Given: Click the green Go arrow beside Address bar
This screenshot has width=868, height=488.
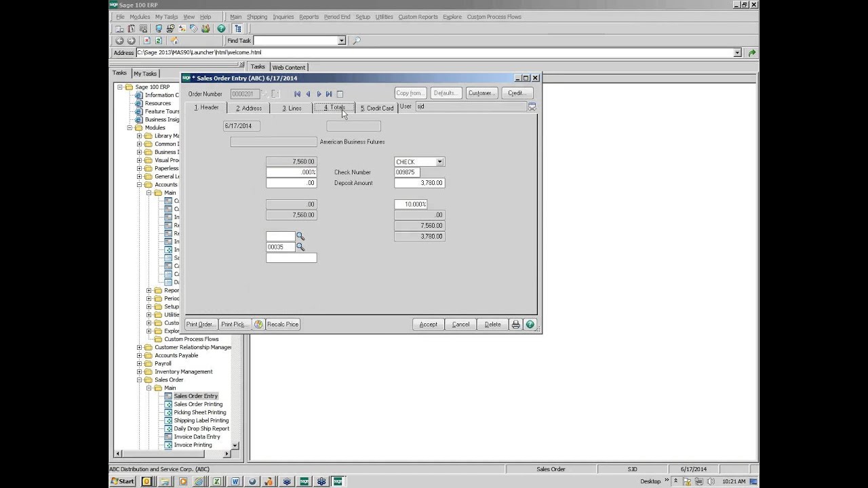Looking at the screenshot, I should click(751, 53).
